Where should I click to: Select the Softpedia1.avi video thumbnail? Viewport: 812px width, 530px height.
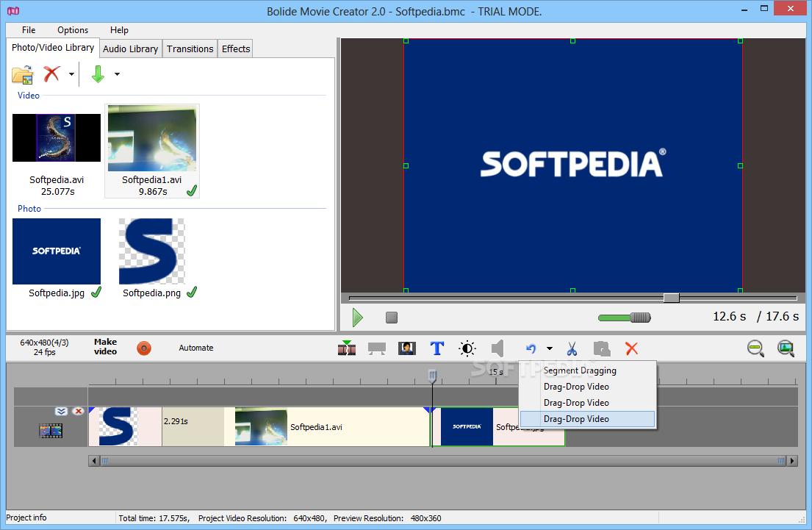[x=151, y=138]
